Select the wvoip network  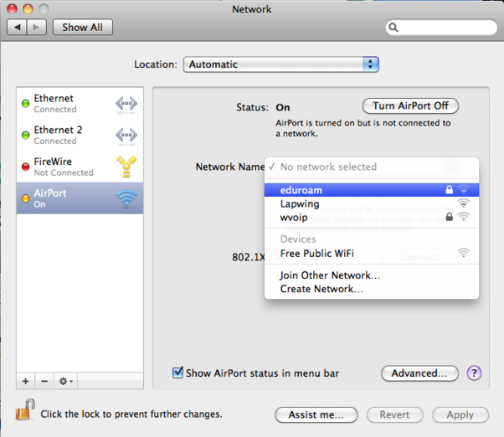click(x=372, y=217)
